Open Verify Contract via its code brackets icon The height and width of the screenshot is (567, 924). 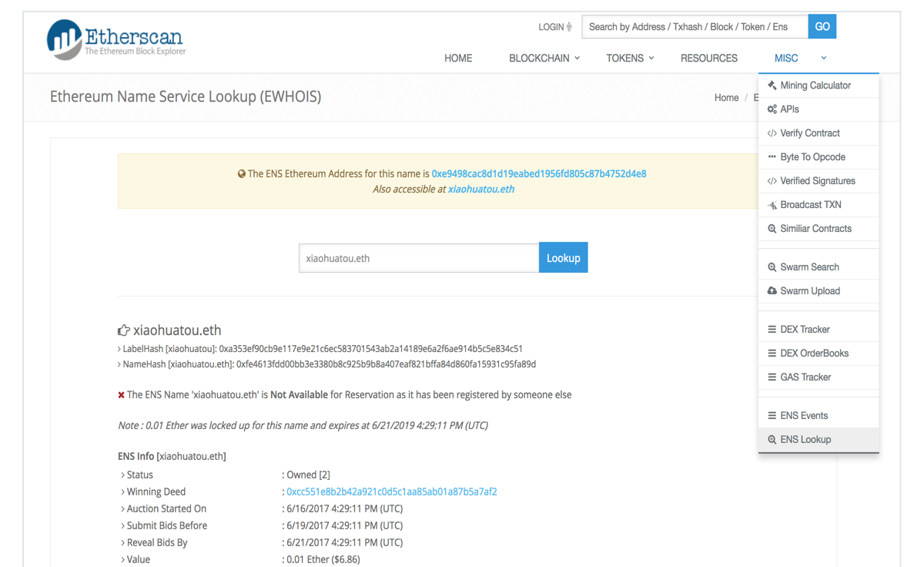point(772,133)
